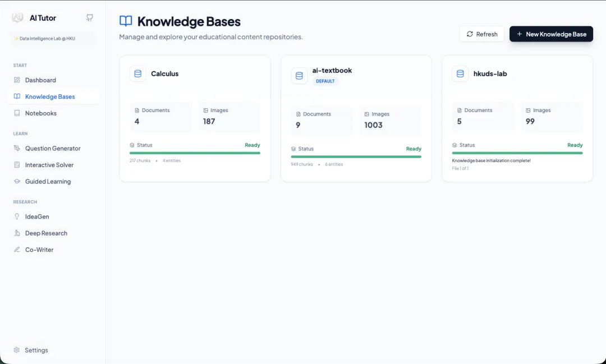This screenshot has height=364, width=606.
Task: Open the Settings gear at sidebar bottom
Action: pyautogui.click(x=17, y=350)
